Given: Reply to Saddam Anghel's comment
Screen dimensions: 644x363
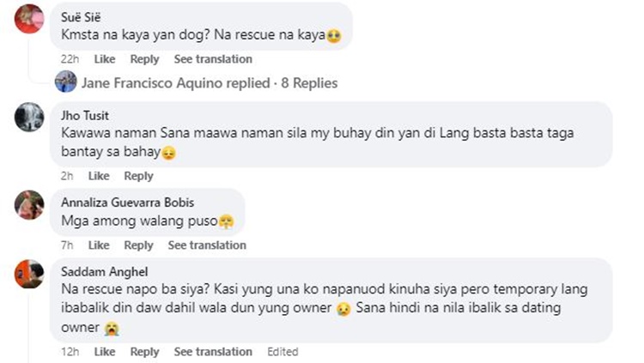Looking at the screenshot, I should (x=144, y=352).
